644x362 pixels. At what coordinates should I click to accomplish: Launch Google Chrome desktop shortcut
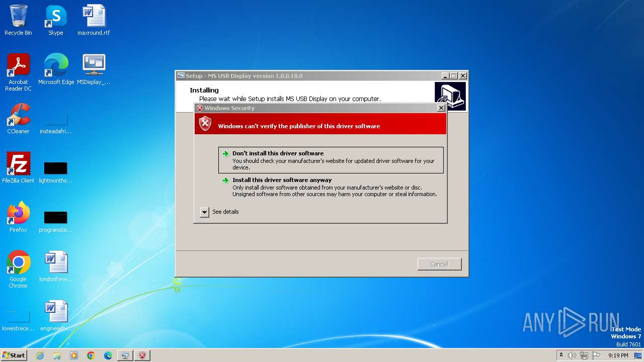pos(18,269)
